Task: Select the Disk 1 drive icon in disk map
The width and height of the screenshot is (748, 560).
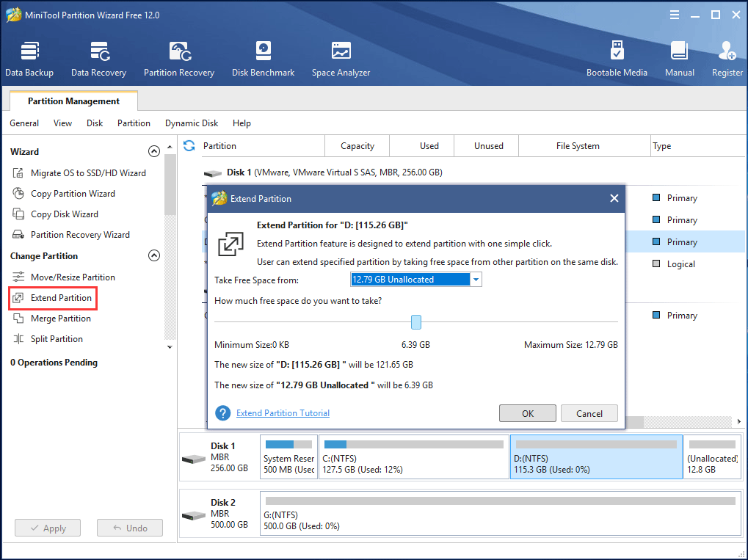Action: 194,459
